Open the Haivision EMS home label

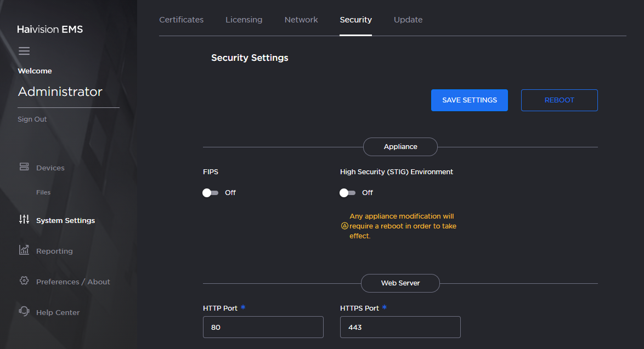(50, 28)
